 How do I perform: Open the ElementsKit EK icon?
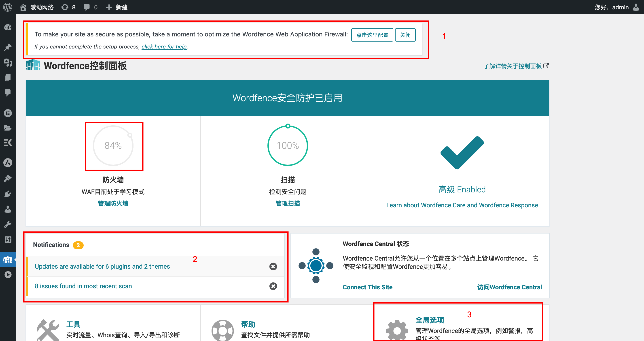[x=8, y=143]
